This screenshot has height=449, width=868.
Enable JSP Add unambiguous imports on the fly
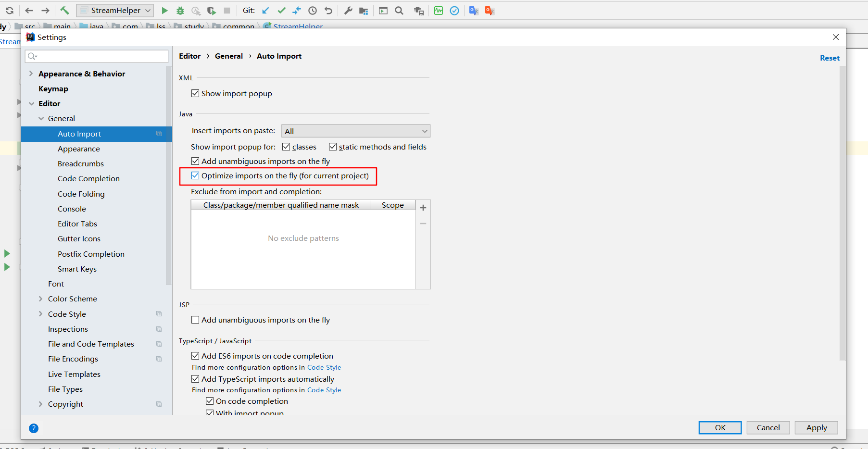pos(195,320)
